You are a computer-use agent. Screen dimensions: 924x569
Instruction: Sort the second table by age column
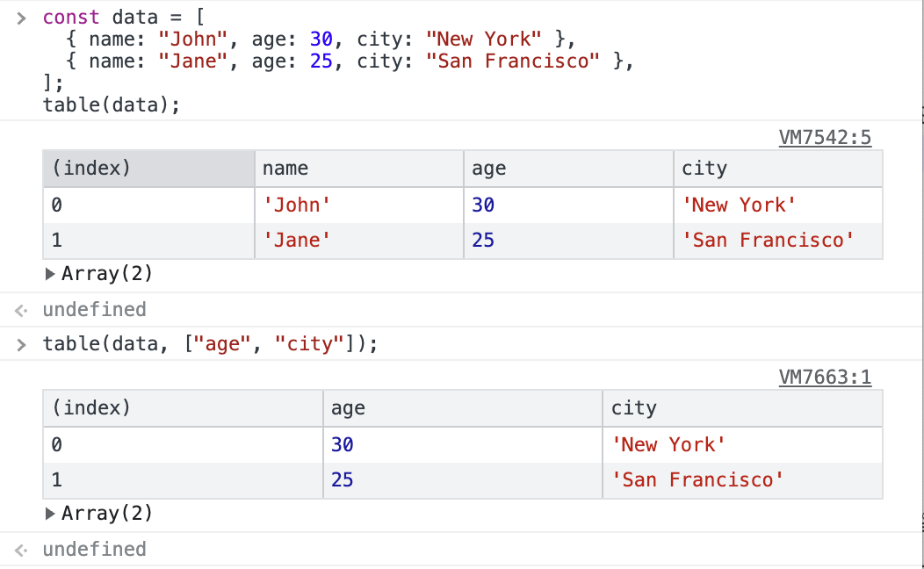pos(462,408)
